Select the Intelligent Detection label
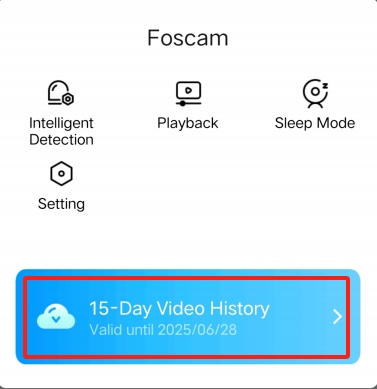The height and width of the screenshot is (389, 377). (x=61, y=131)
